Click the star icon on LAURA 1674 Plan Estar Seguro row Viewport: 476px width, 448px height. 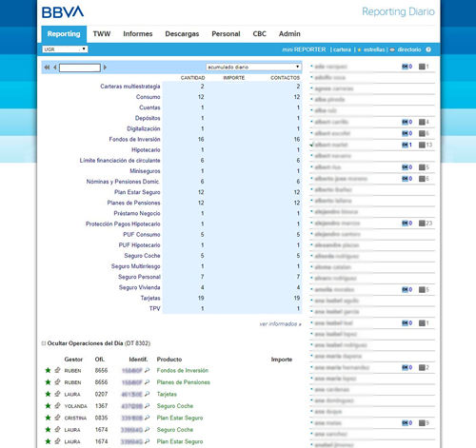(x=48, y=441)
